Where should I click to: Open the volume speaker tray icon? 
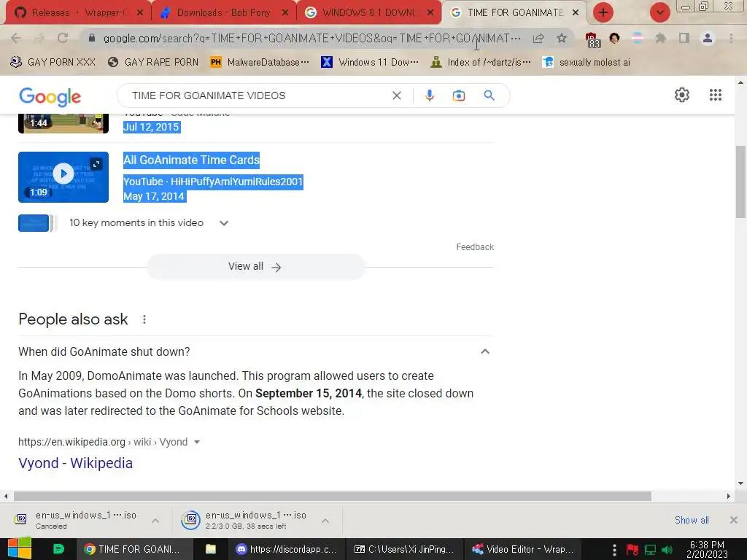[667, 550]
